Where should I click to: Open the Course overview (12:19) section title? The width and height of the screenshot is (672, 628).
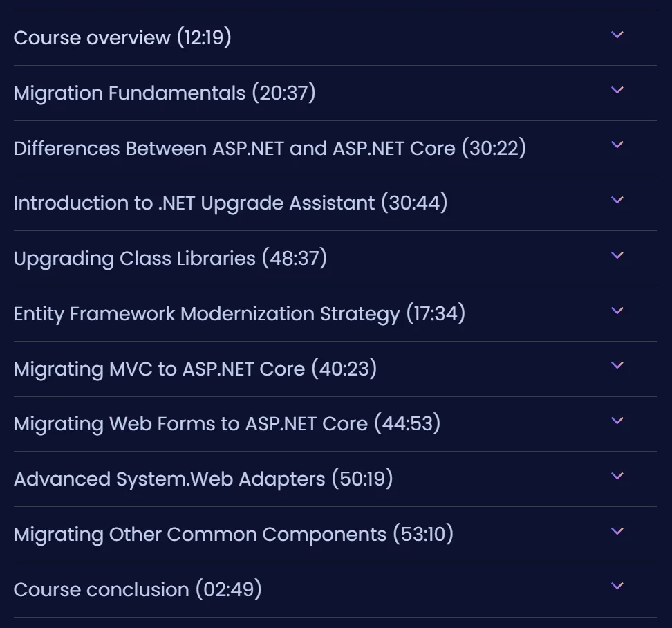point(122,38)
